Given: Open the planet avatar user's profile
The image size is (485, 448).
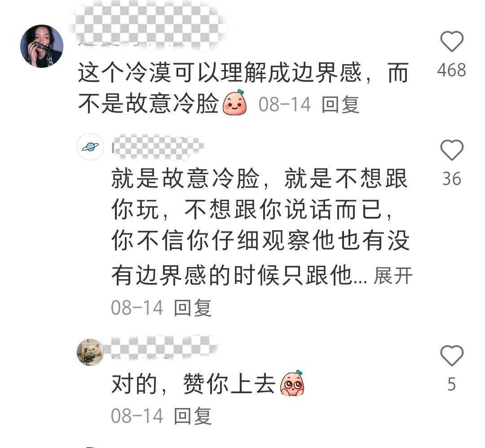Looking at the screenshot, I should [90, 147].
